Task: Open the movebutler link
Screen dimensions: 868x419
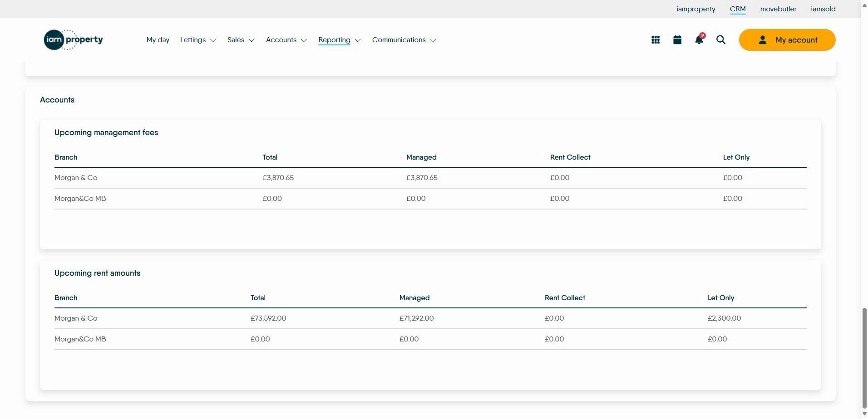Action: click(x=778, y=9)
